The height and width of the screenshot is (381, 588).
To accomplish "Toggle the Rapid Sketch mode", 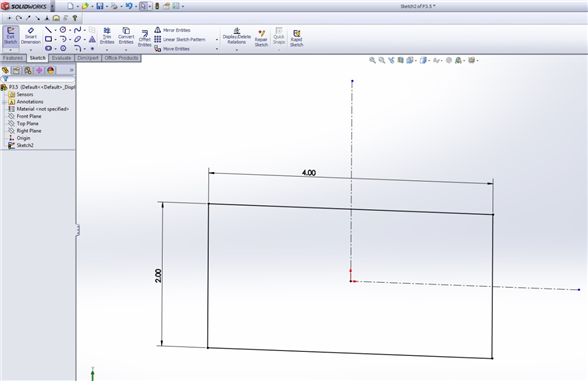I will [296, 38].
